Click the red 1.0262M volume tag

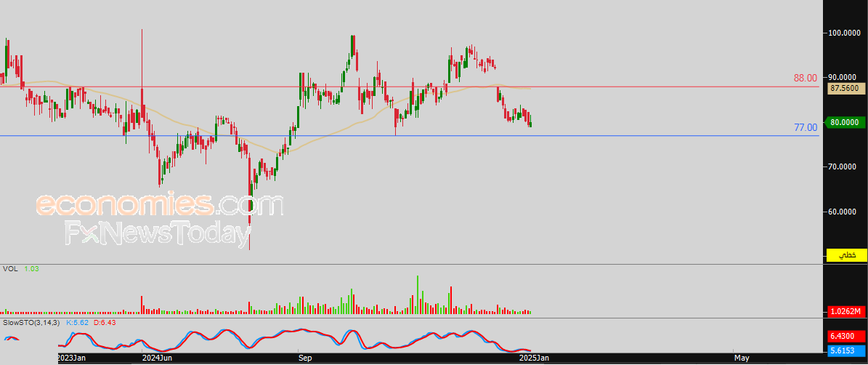pos(845,312)
